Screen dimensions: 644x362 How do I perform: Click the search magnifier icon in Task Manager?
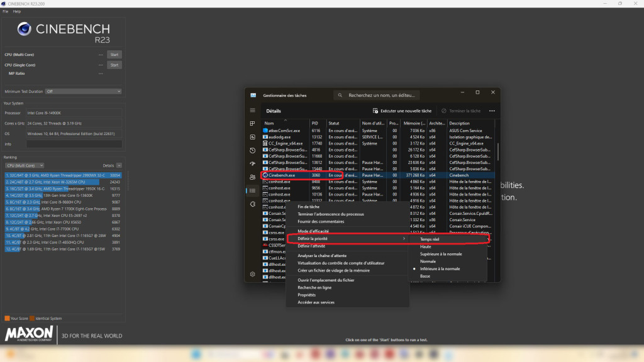click(340, 96)
